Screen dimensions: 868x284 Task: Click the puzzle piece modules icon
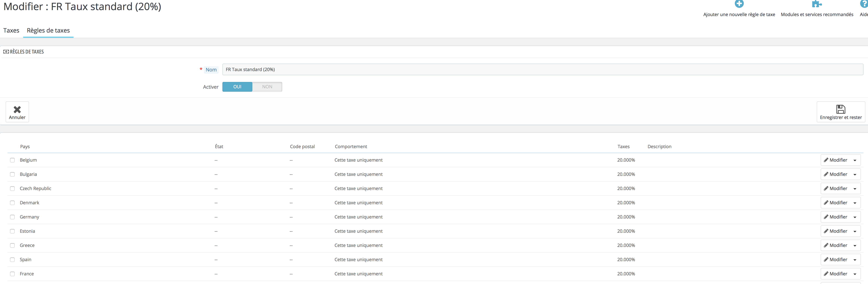816,4
